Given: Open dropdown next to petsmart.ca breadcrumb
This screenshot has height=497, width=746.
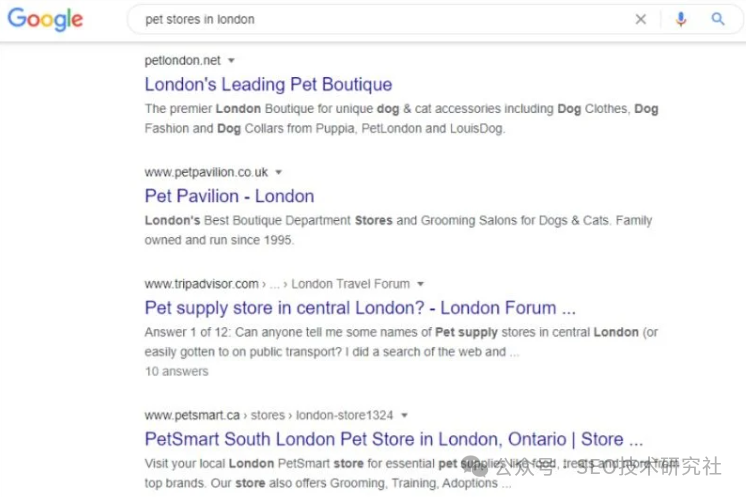Looking at the screenshot, I should pos(404,415).
